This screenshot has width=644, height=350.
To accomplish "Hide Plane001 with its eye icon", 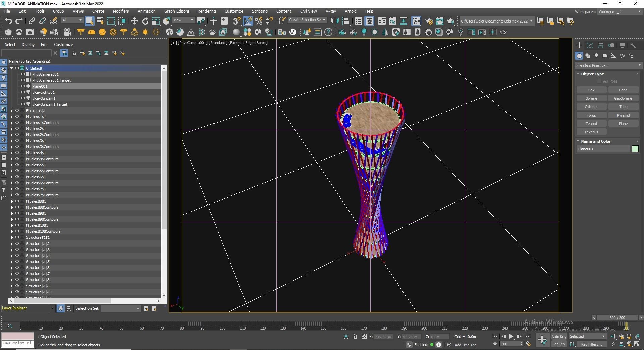I will click(x=23, y=86).
